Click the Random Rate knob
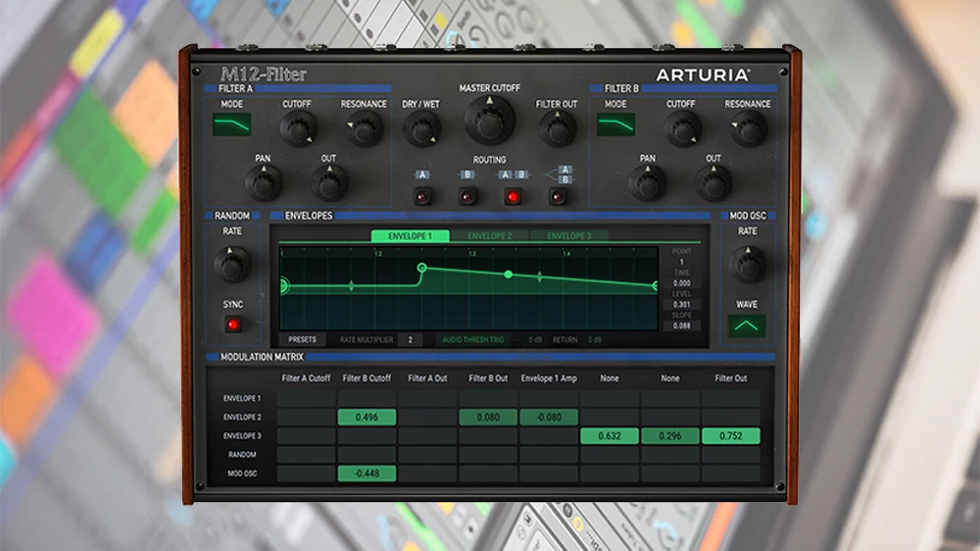The image size is (980, 551). 232,263
